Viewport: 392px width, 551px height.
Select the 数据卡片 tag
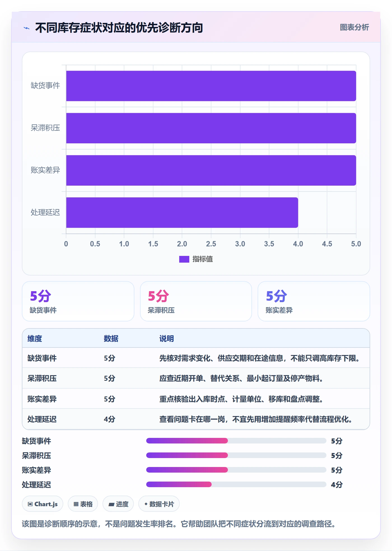click(159, 504)
